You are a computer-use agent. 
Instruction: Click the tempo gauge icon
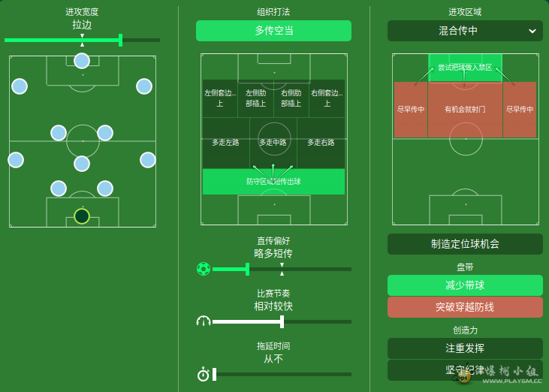coord(204,321)
